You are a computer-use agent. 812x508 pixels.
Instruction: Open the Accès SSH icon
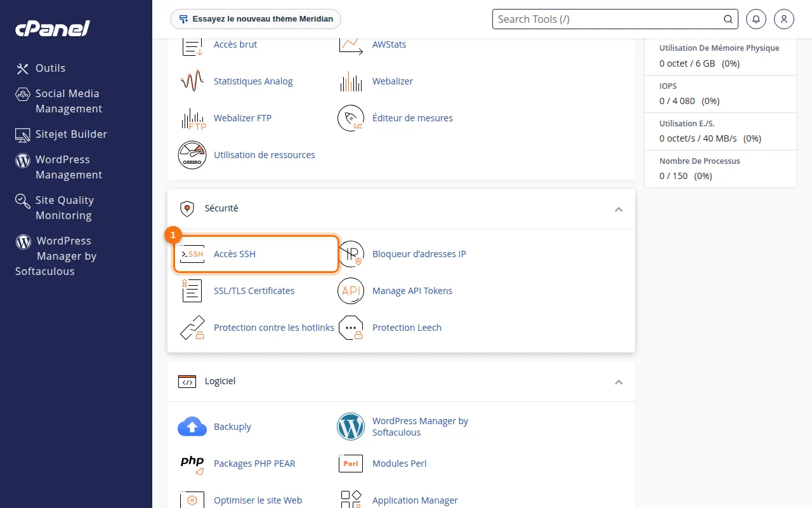(192, 254)
